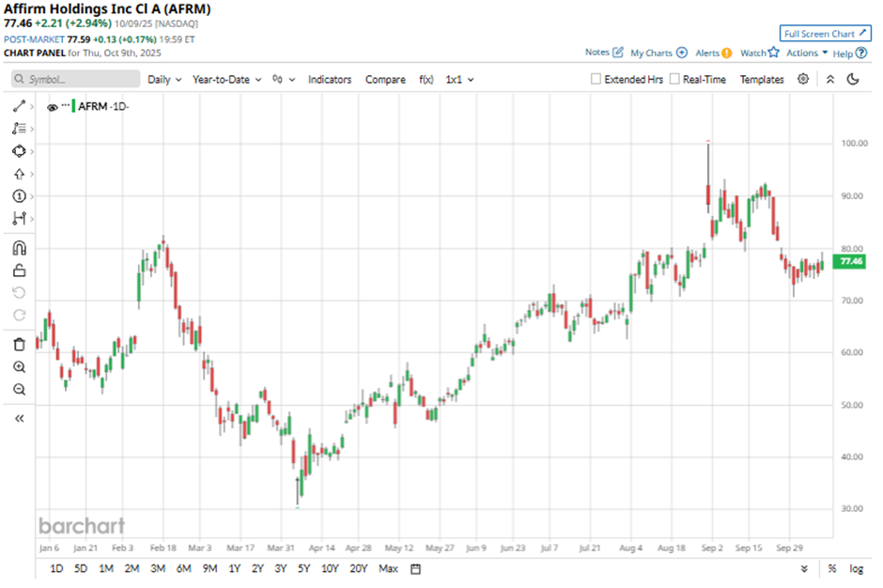The height and width of the screenshot is (588, 883).
Task: Enable the Real-Time checkbox
Action: point(674,79)
